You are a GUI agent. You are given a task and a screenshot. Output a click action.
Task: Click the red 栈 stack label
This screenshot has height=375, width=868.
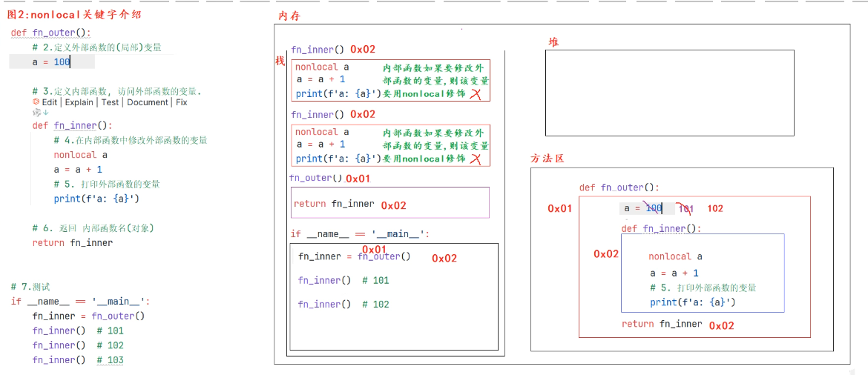click(280, 61)
